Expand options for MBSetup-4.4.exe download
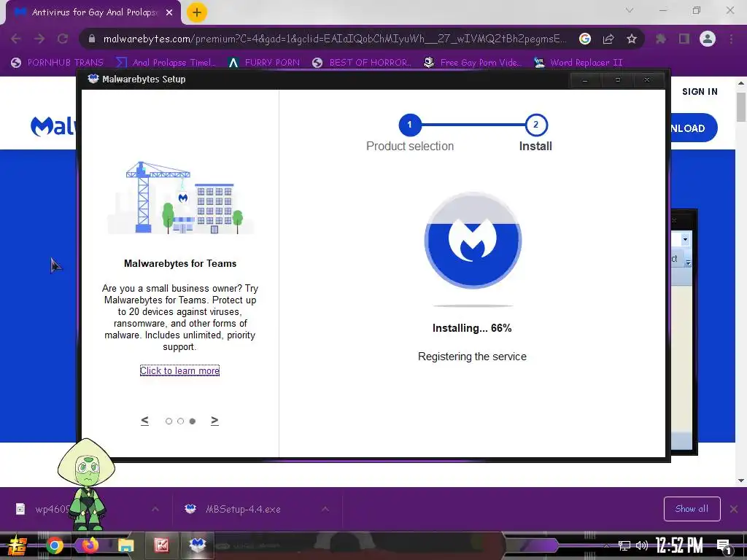This screenshot has height=560, width=747. pyautogui.click(x=325, y=509)
